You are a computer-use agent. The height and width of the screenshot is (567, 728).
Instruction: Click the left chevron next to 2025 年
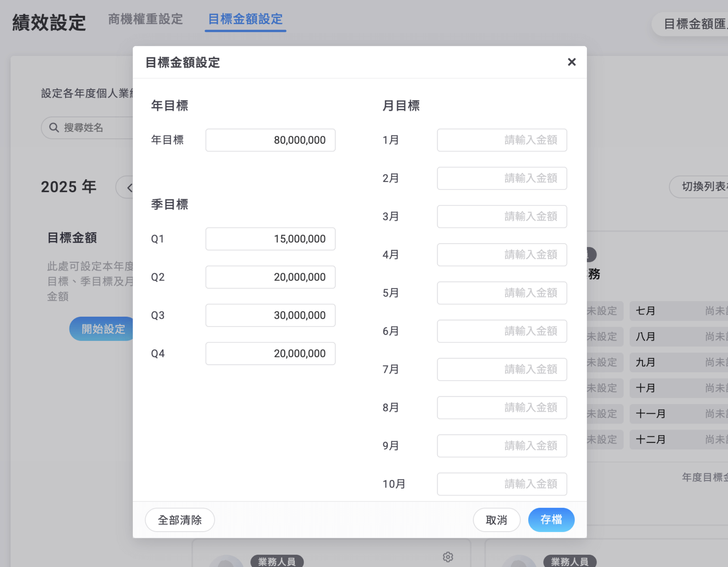click(128, 187)
